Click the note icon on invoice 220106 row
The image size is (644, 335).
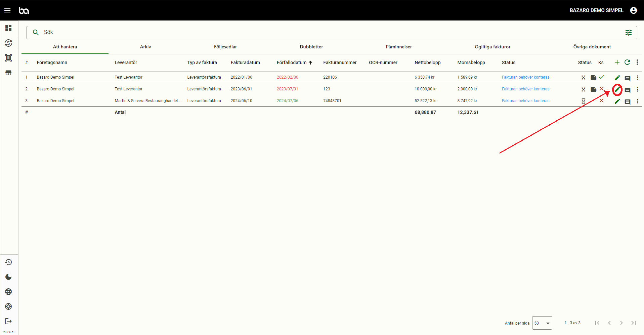(x=594, y=78)
